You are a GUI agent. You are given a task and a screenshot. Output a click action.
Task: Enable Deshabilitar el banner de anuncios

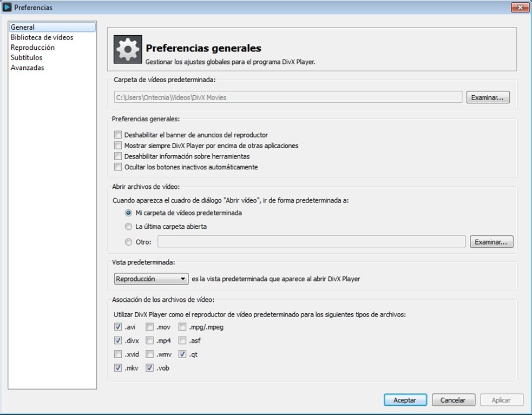click(x=118, y=135)
